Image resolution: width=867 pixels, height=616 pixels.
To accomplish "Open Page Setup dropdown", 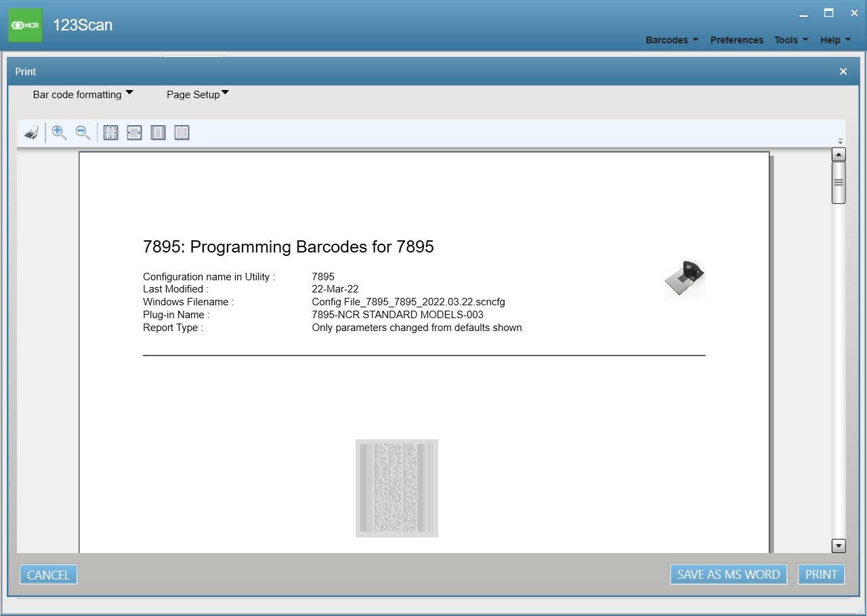I will pyautogui.click(x=198, y=94).
